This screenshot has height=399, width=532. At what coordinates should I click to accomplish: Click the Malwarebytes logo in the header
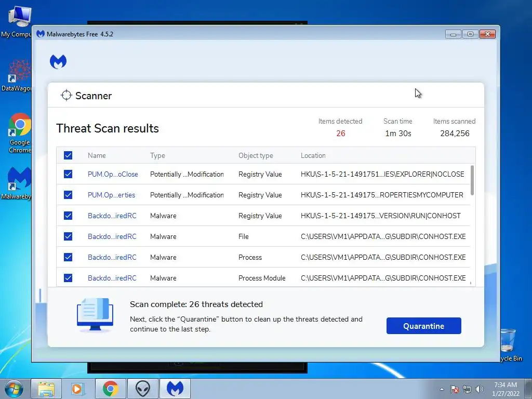pyautogui.click(x=58, y=61)
